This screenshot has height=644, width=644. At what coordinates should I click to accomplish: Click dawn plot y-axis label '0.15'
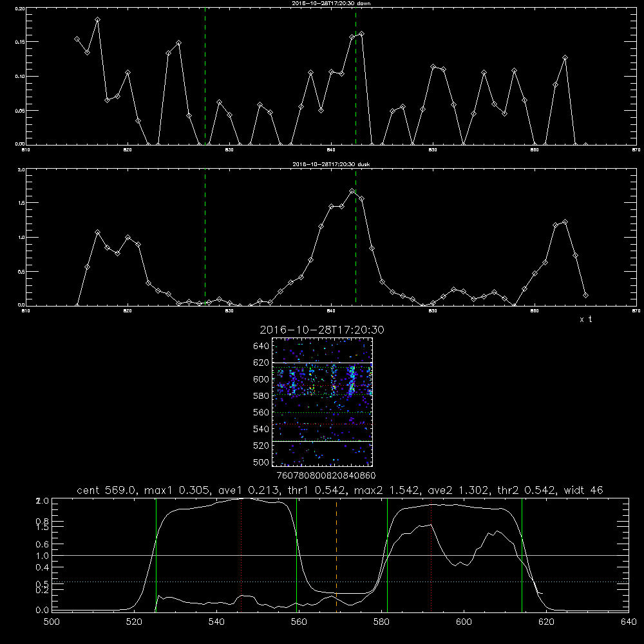(x=21, y=42)
